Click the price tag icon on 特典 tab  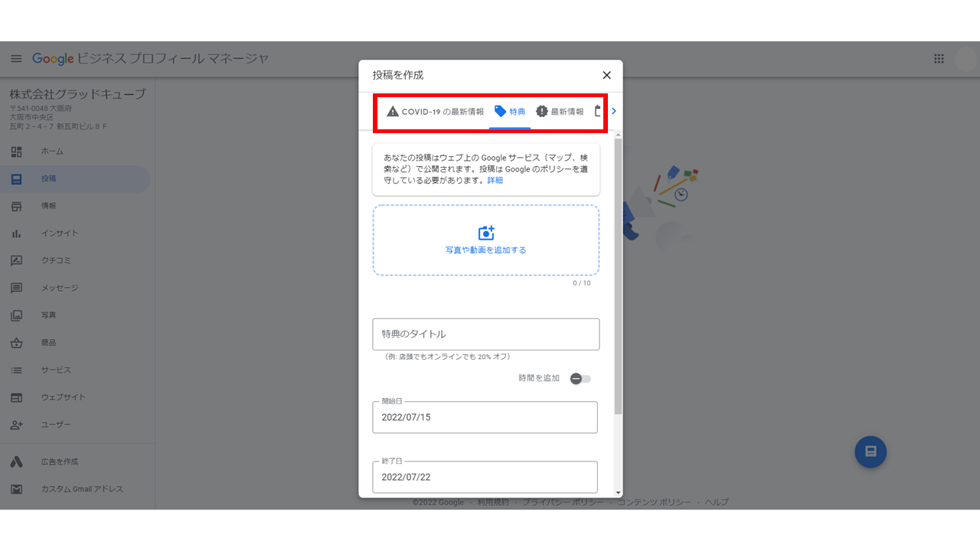tap(501, 112)
